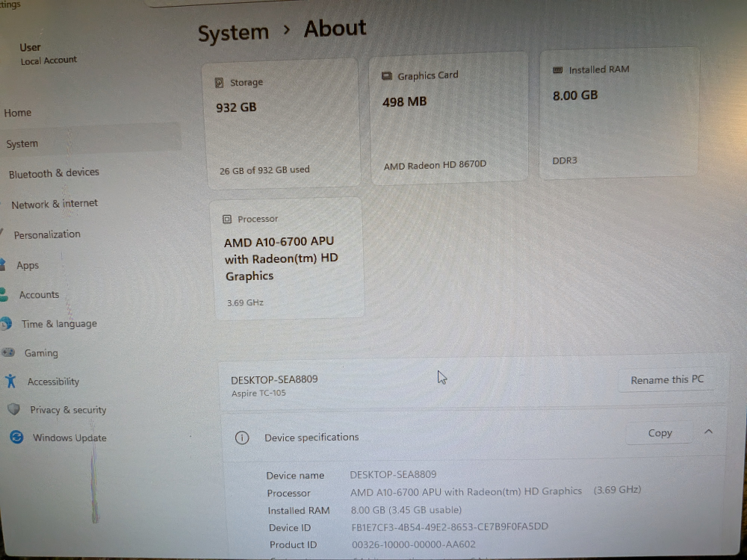Screen dimensions: 747x560
Task: Click the Device ID value FB1E7CF3
Action: point(450,526)
